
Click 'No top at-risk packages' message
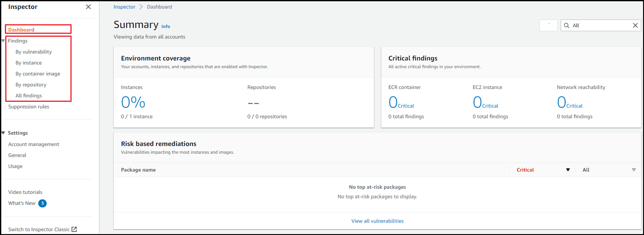377,187
